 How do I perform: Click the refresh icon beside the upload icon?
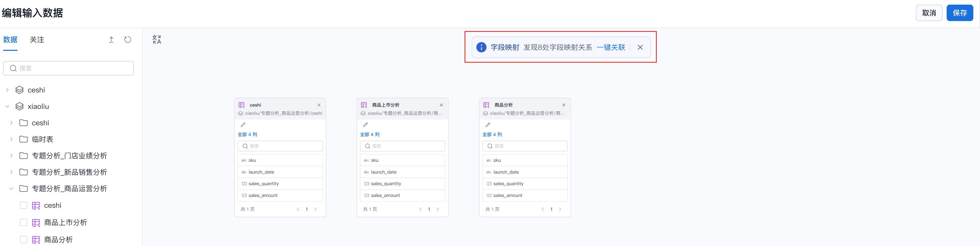click(x=128, y=40)
